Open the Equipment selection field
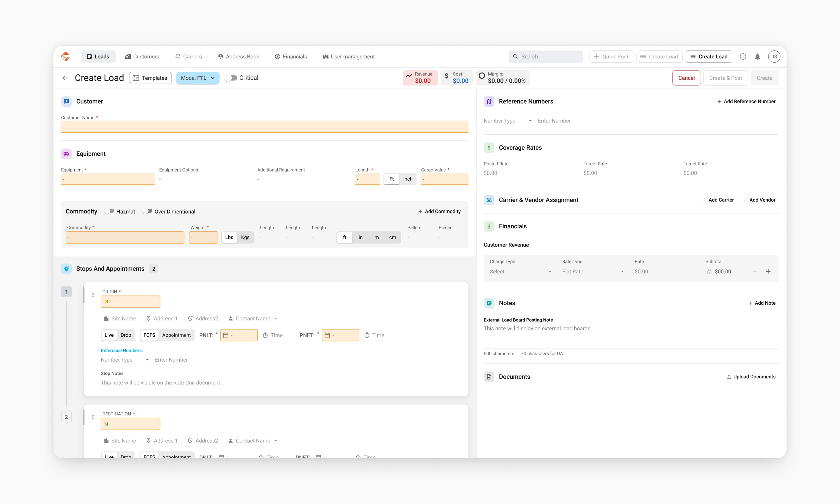 click(108, 179)
